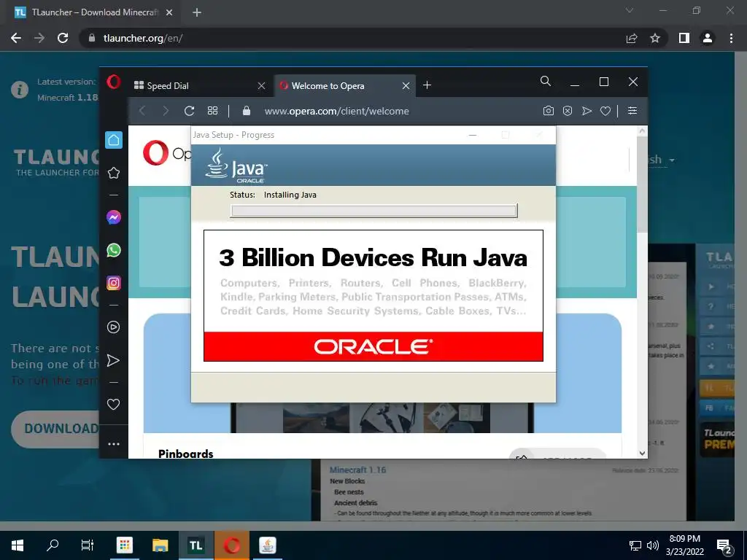Close the TLauncher Chrome tab
Image resolution: width=747 pixels, height=560 pixels.
pos(169,12)
